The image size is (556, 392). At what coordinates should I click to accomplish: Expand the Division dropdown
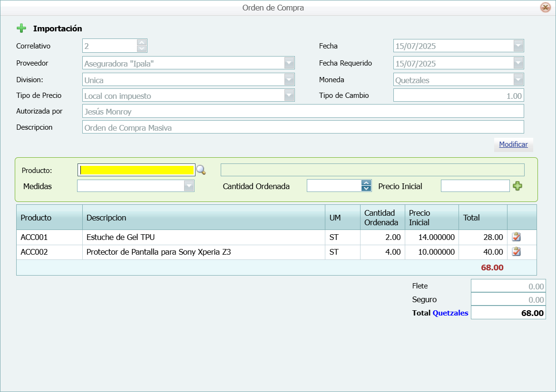[289, 80]
